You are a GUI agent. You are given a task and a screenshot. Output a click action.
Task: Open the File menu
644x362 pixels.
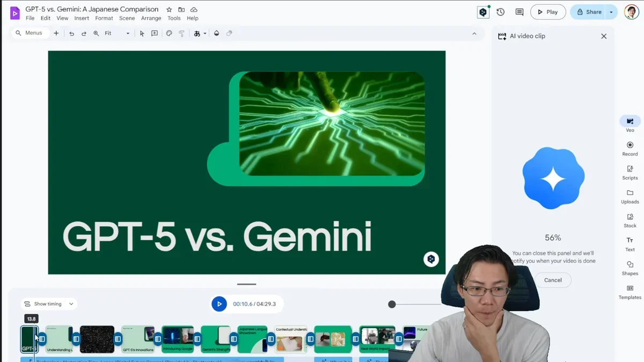click(x=30, y=18)
